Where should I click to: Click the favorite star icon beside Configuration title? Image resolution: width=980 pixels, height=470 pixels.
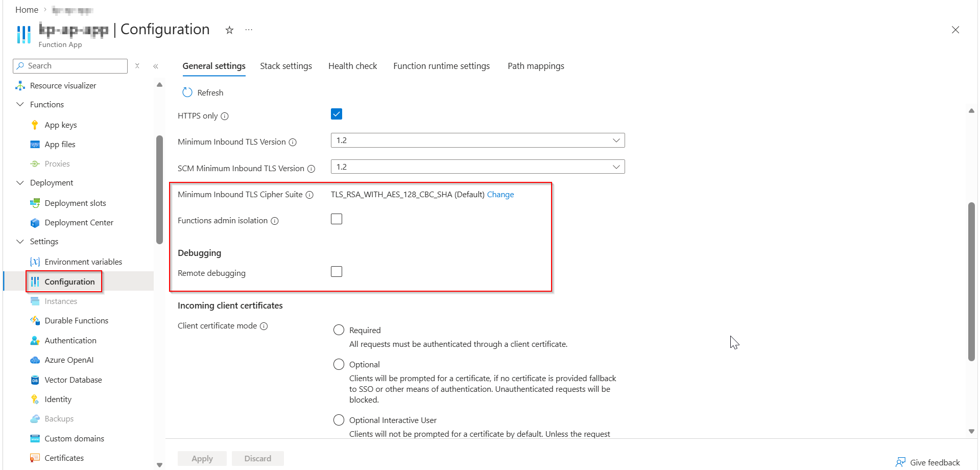click(x=229, y=30)
